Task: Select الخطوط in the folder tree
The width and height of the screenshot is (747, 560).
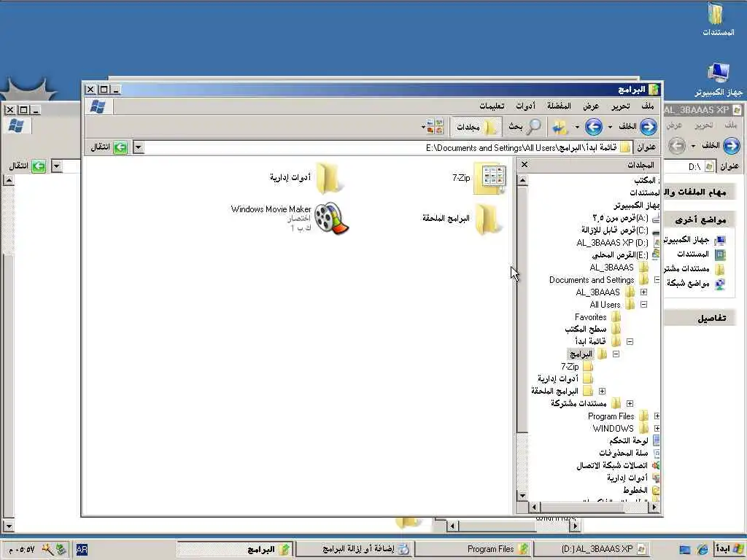Action: tap(635, 491)
